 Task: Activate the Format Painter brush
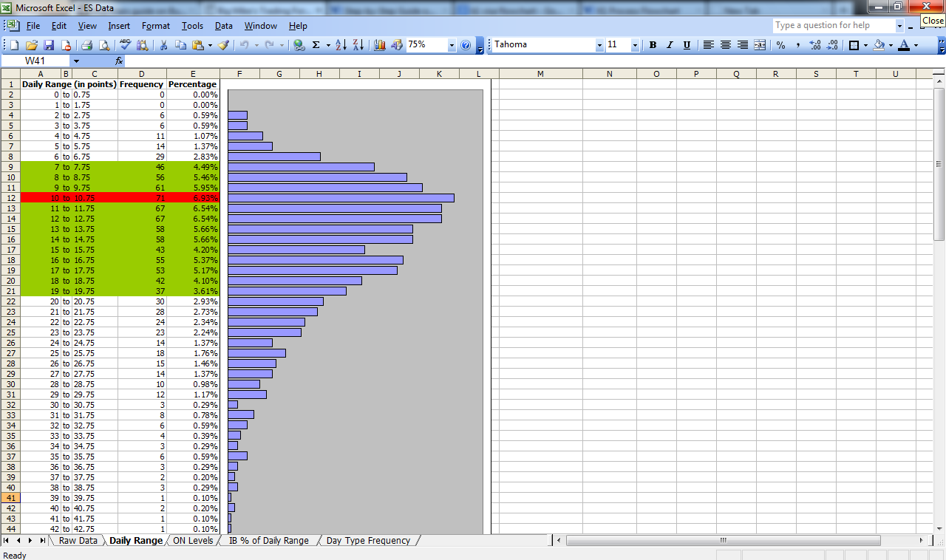223,45
